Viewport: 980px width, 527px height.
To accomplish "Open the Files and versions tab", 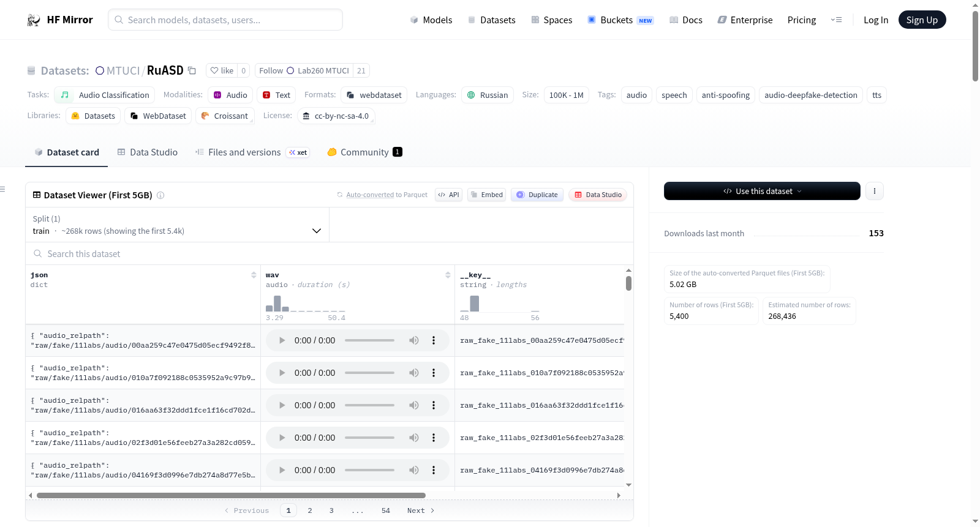I will tap(252, 152).
